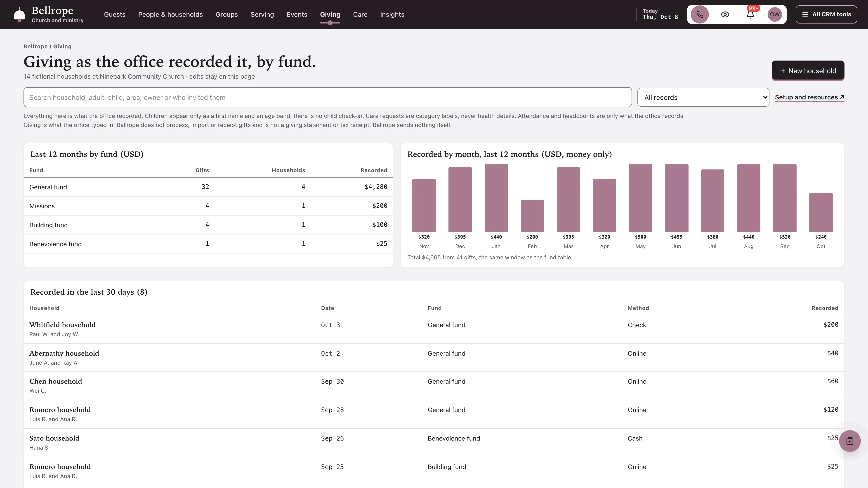The image size is (868, 488).
Task: Toggle the eye visibility icon
Action: pyautogui.click(x=725, y=14)
